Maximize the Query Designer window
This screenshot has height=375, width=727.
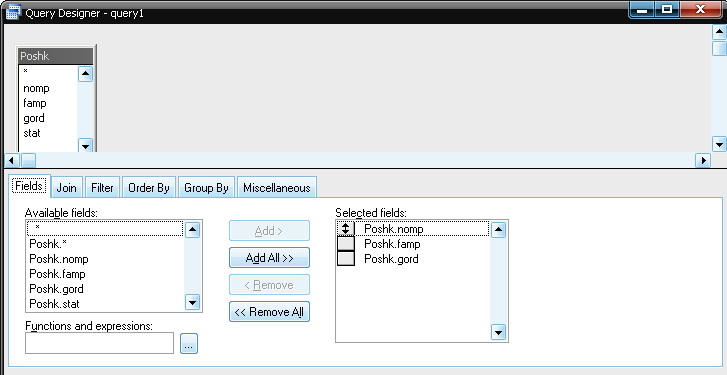(x=667, y=9)
